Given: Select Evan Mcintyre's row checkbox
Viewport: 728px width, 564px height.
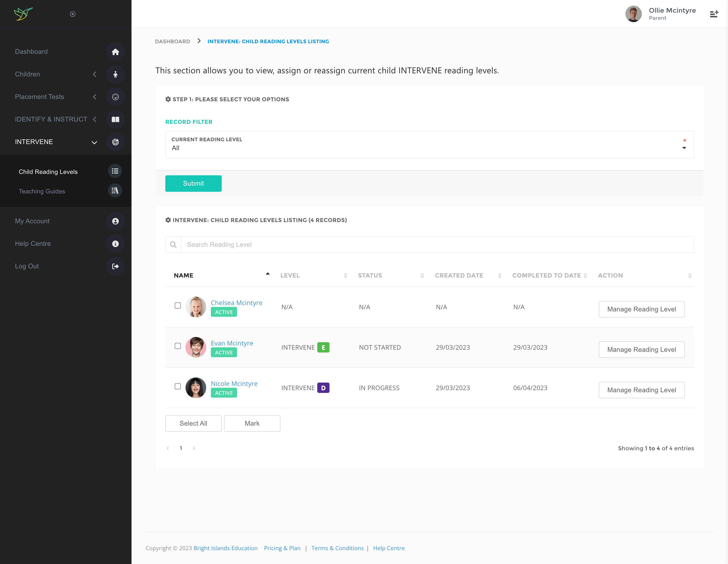Looking at the screenshot, I should 178,346.
